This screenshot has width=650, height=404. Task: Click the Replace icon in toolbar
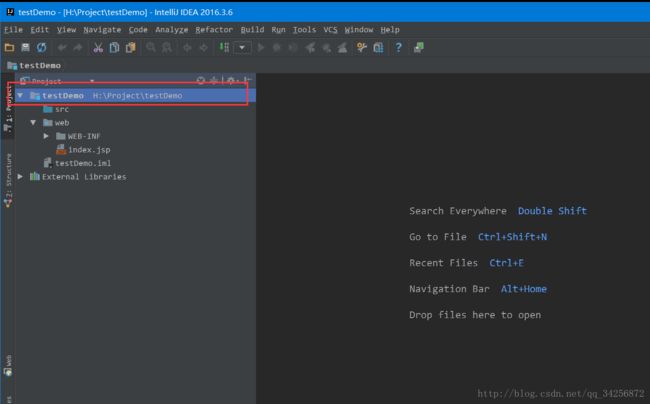click(167, 48)
